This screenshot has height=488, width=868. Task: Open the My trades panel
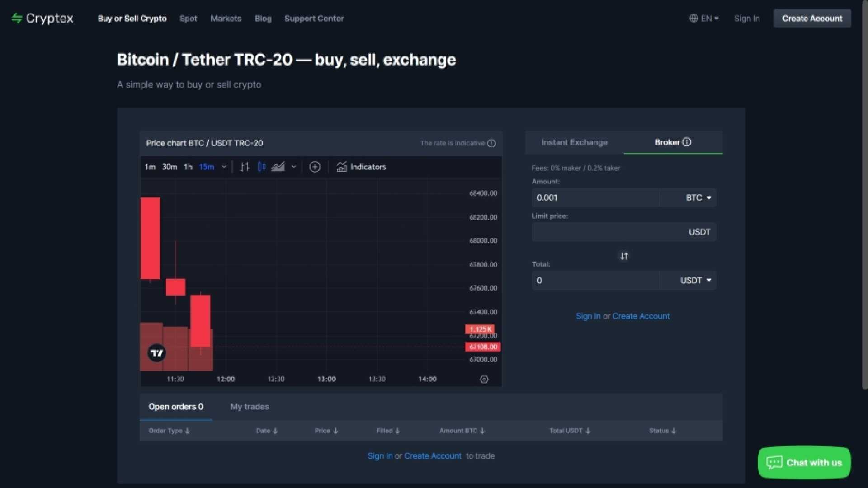pos(250,406)
